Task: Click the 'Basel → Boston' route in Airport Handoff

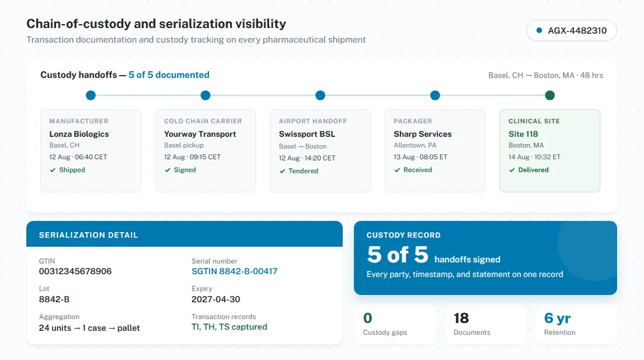Action: click(303, 146)
